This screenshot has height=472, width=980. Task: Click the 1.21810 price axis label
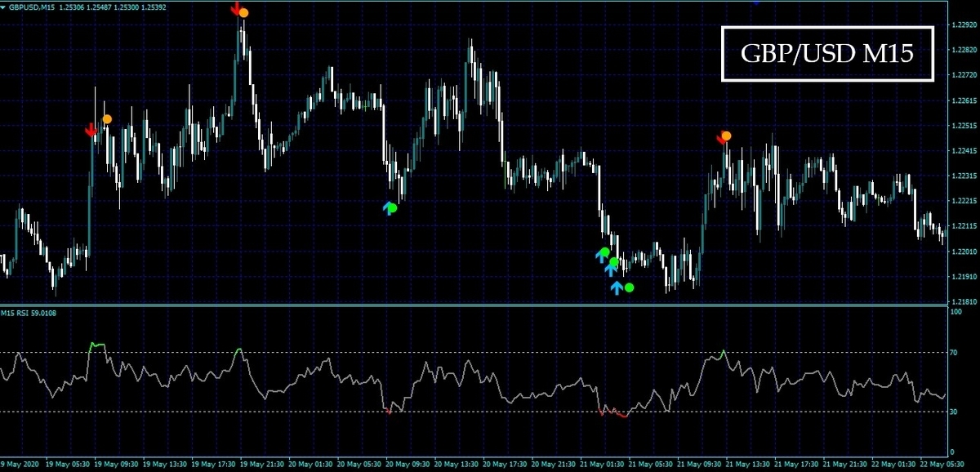pos(964,301)
